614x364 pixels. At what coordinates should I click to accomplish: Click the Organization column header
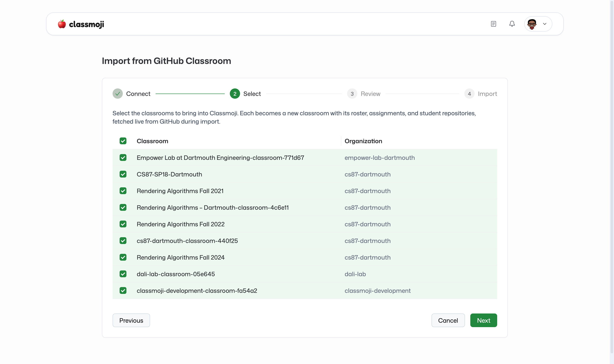pyautogui.click(x=363, y=141)
